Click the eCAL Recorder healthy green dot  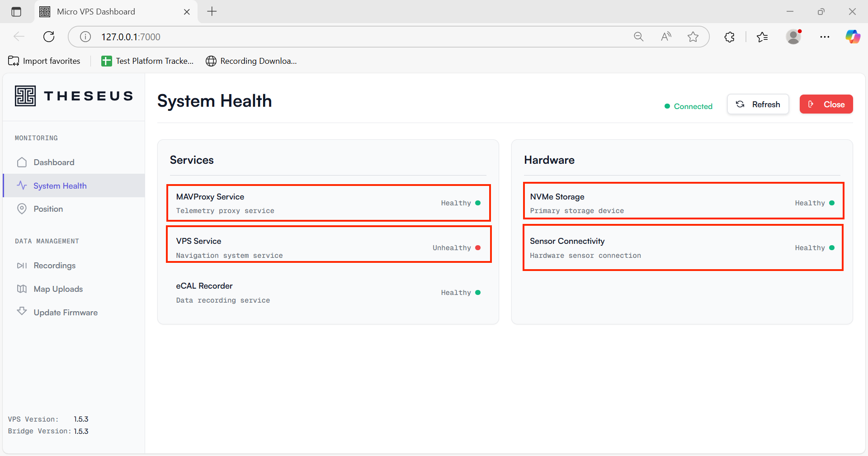point(478,293)
